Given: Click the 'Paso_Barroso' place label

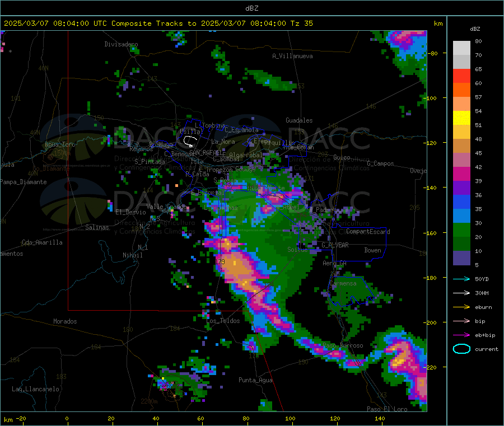Looking at the screenshot, I should pyautogui.click(x=343, y=345).
